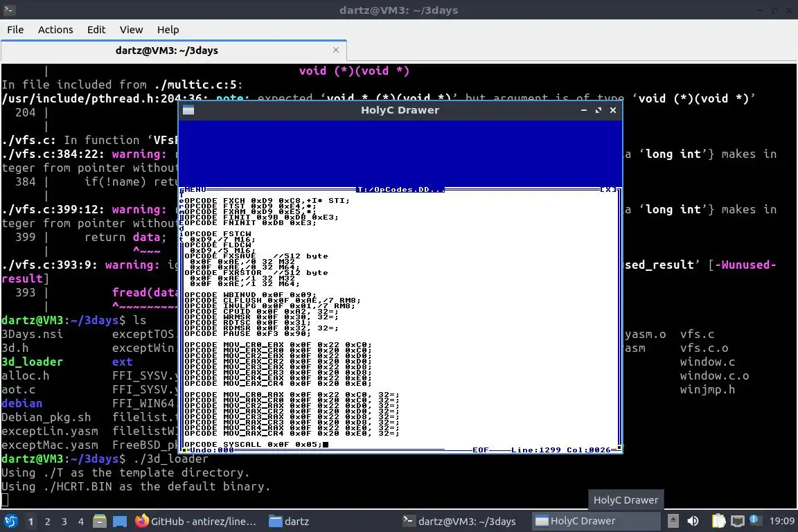Viewport: 798px width, 532px height.
Task: Click the OPCODE WBINVD line
Action: click(250, 295)
